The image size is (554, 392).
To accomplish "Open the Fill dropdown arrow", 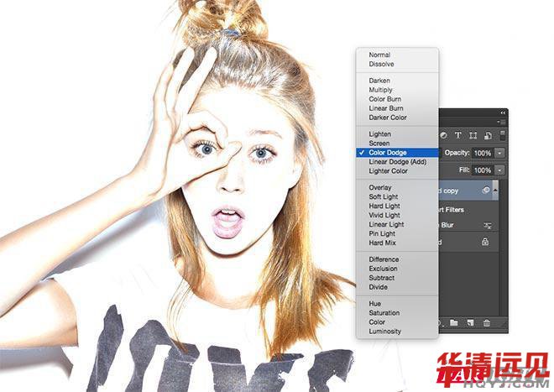I will (x=500, y=170).
